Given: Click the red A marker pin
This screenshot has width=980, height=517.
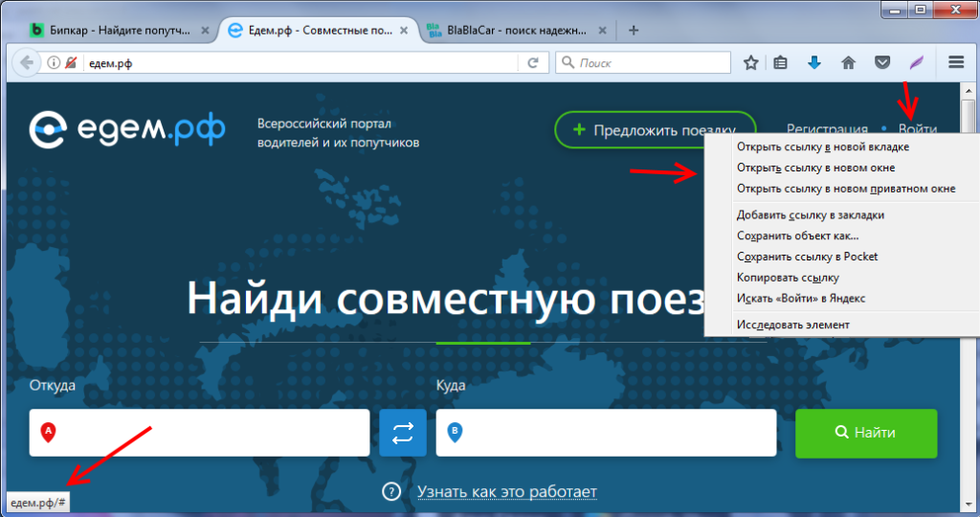Looking at the screenshot, I should [48, 432].
